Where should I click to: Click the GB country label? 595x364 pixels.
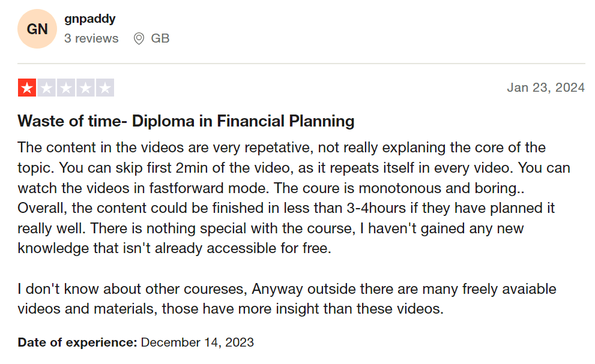(160, 38)
